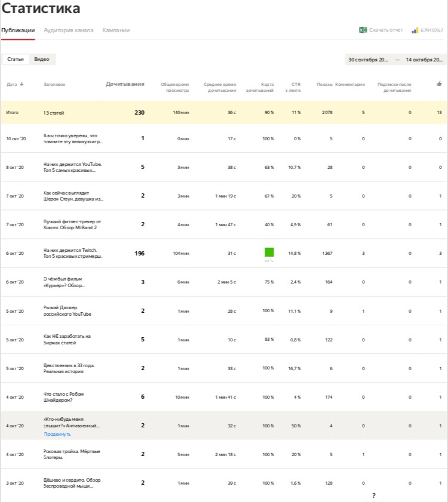Click '1 мин 47 с' average time
This screenshot has width=448, height=502.
(225, 224)
